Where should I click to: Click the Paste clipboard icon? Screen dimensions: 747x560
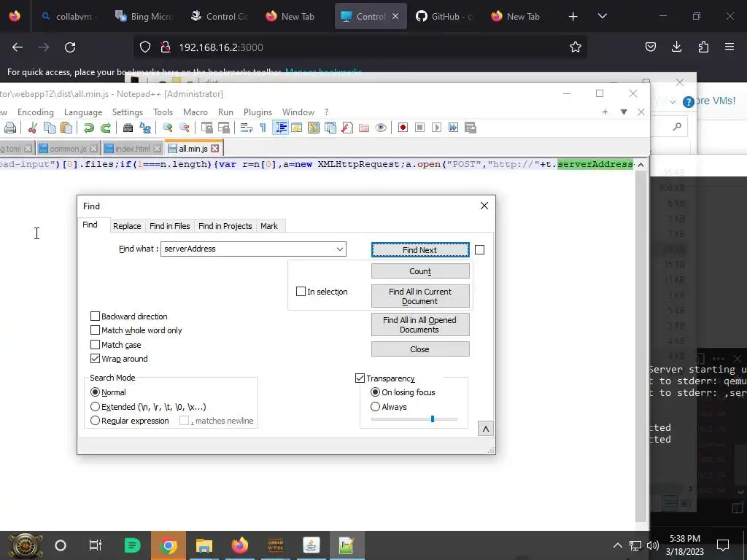click(x=66, y=128)
